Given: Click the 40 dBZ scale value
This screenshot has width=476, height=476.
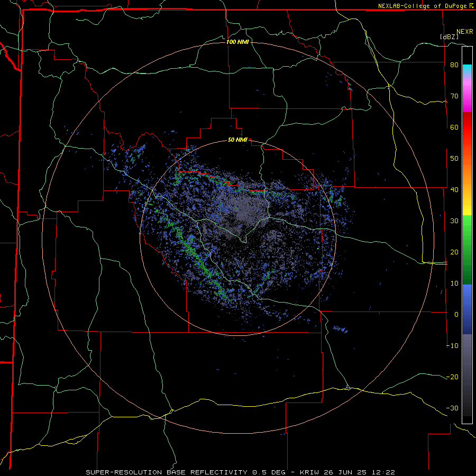Looking at the screenshot, I should (454, 190).
